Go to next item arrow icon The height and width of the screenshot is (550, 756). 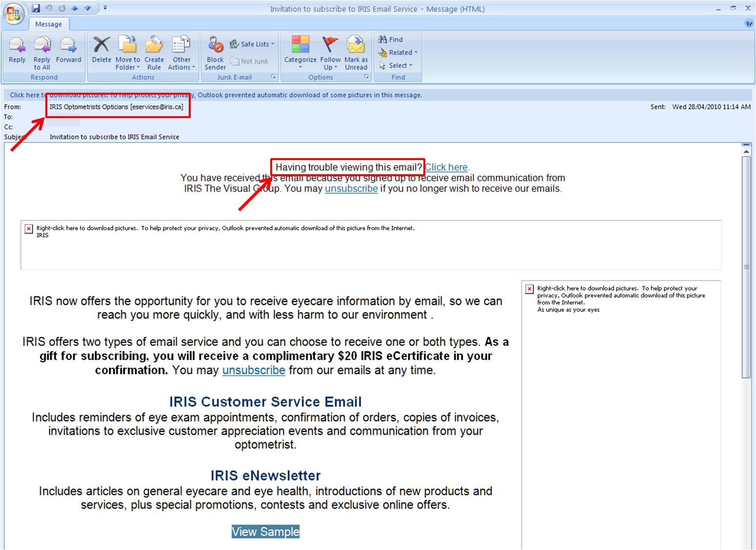point(87,8)
